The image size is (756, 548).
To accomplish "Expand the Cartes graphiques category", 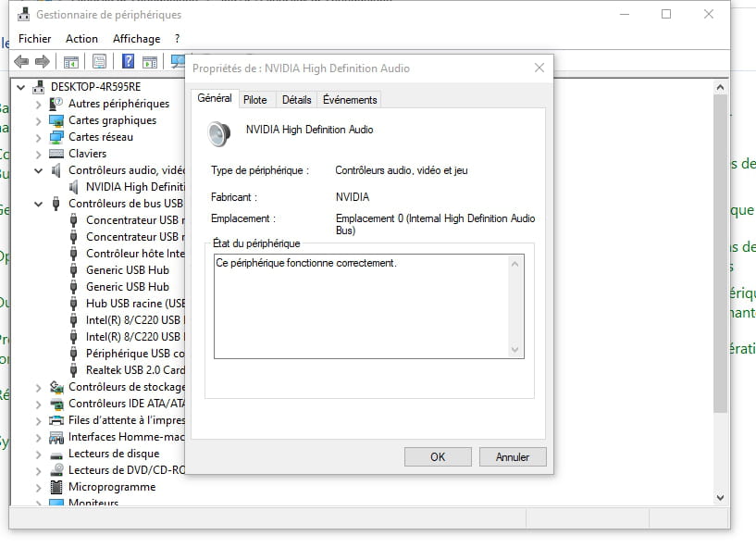I will tap(39, 120).
